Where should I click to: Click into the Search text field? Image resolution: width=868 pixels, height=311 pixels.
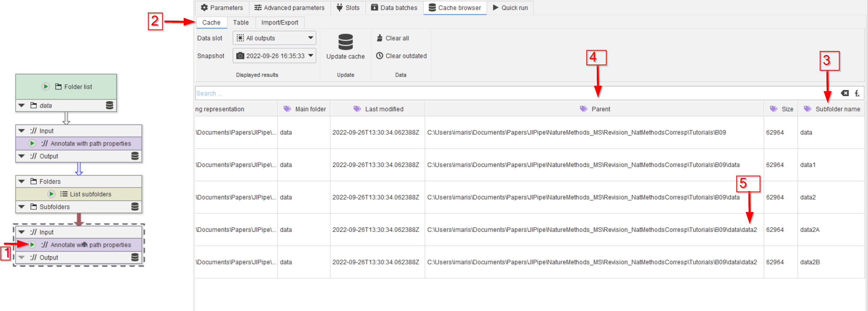(507, 93)
